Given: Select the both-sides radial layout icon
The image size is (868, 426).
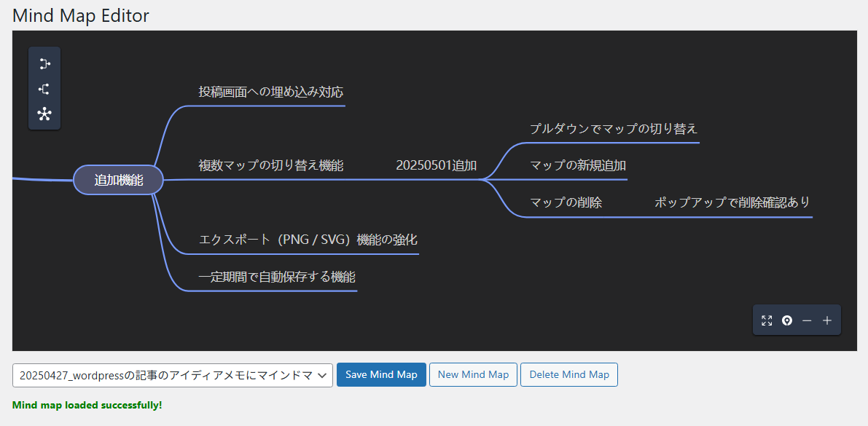Looking at the screenshot, I should pos(44,114).
